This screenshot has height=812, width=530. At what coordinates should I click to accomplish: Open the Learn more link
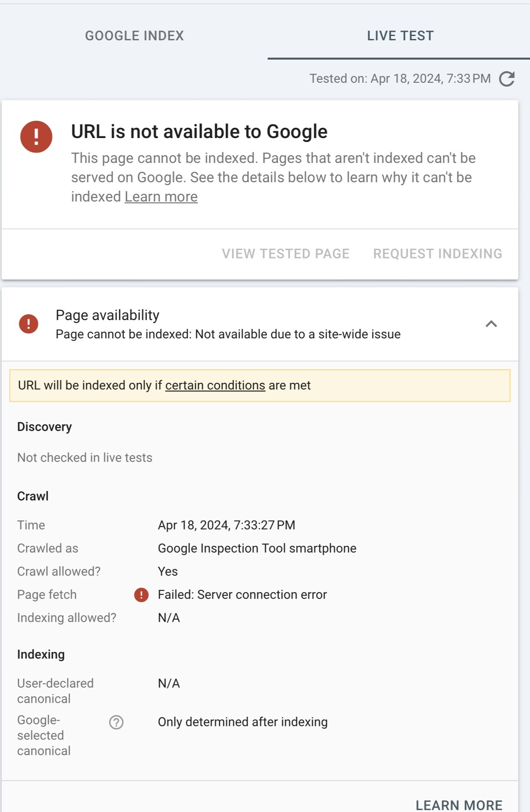coord(161,197)
